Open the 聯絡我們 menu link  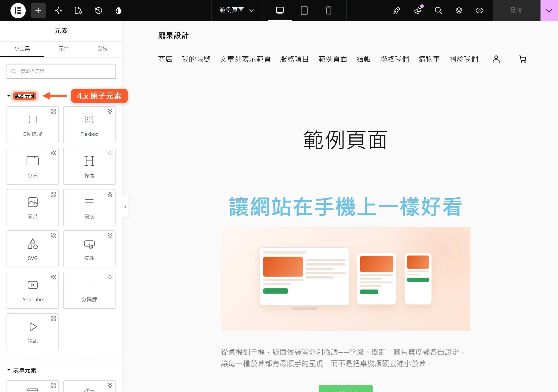click(395, 59)
